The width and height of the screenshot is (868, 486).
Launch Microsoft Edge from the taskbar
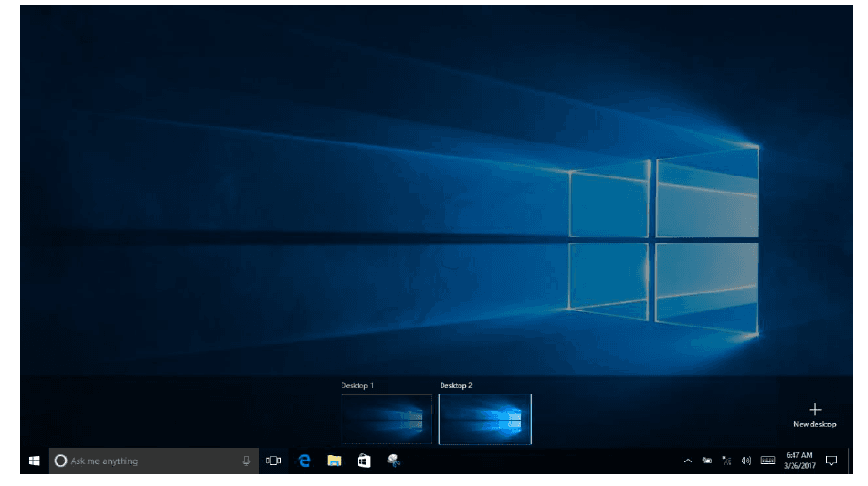click(x=305, y=461)
